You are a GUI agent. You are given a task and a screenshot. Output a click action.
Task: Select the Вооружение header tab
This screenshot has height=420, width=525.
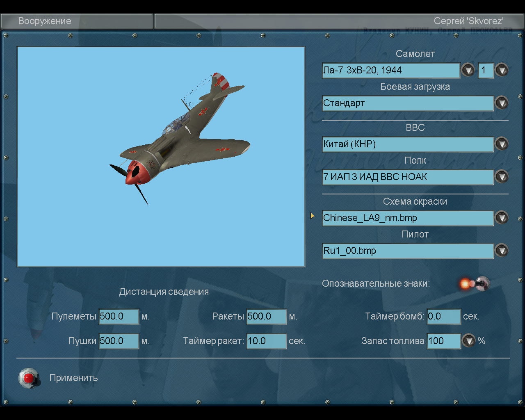45,21
